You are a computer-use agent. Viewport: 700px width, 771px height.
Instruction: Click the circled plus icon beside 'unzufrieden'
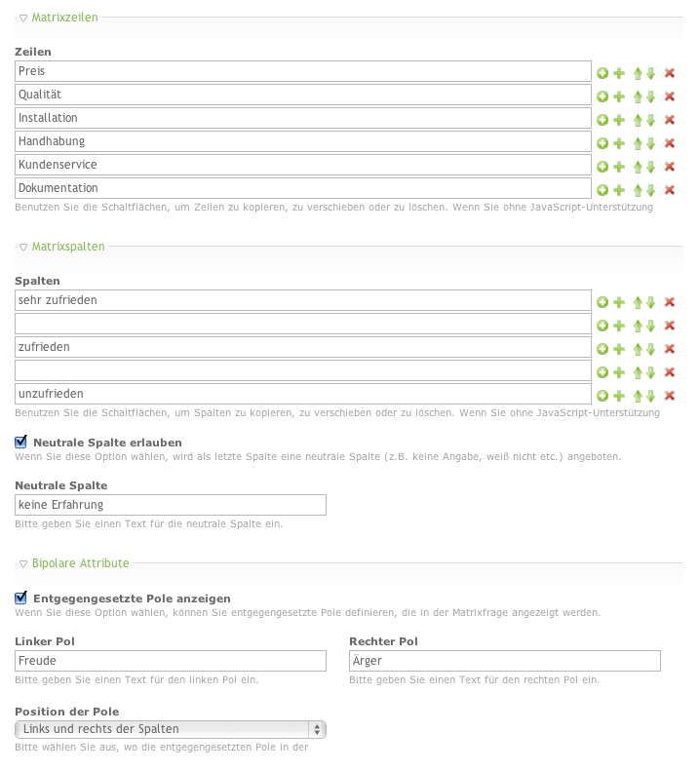[603, 396]
